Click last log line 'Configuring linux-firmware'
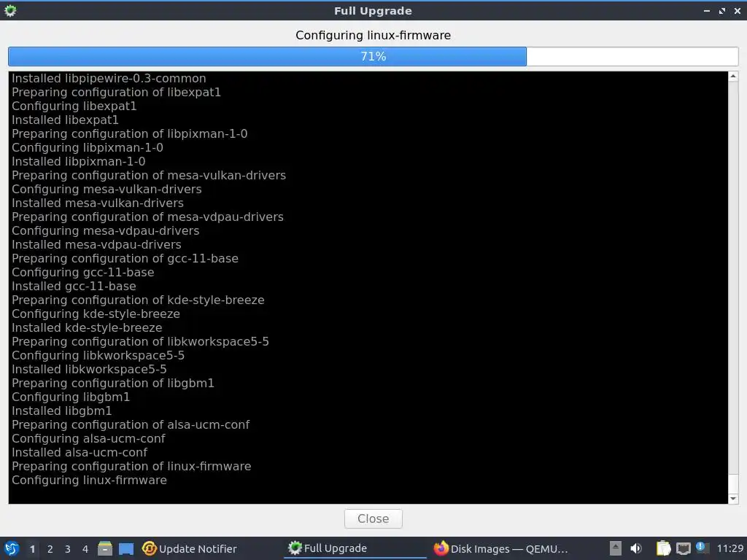This screenshot has width=747, height=560. click(89, 480)
